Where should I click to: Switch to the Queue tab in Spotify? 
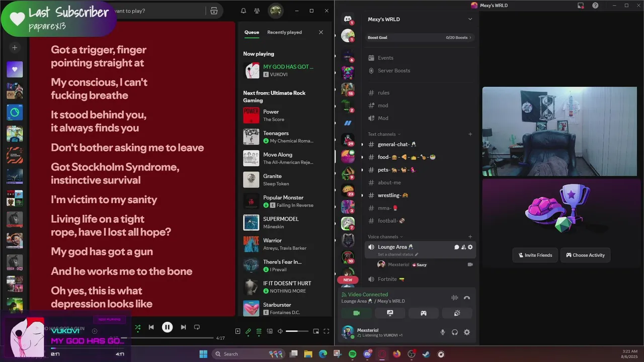click(x=252, y=32)
